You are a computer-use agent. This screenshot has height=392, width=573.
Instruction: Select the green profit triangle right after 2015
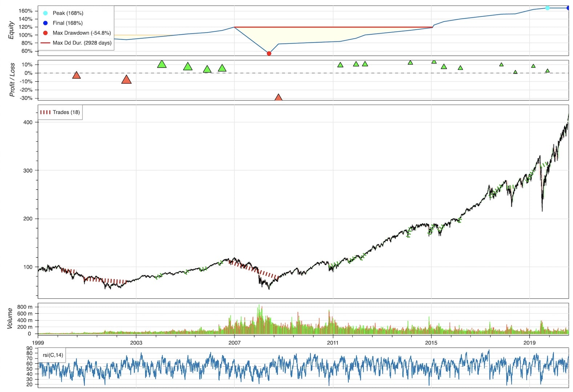434,61
